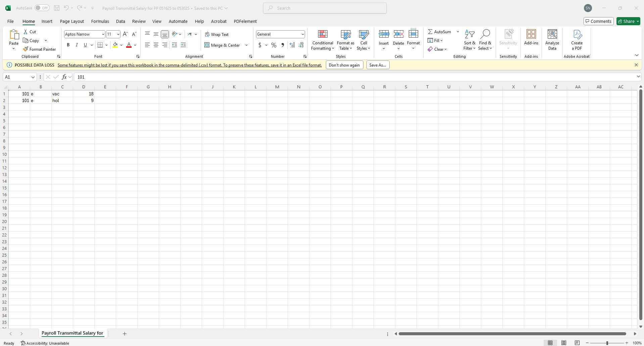Switch to the Data ribbon tab
The width and height of the screenshot is (644, 346).
120,21
